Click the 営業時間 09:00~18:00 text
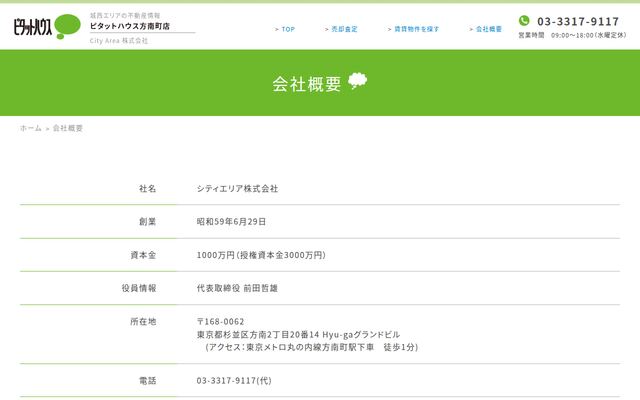640x400 pixels. coord(572,36)
